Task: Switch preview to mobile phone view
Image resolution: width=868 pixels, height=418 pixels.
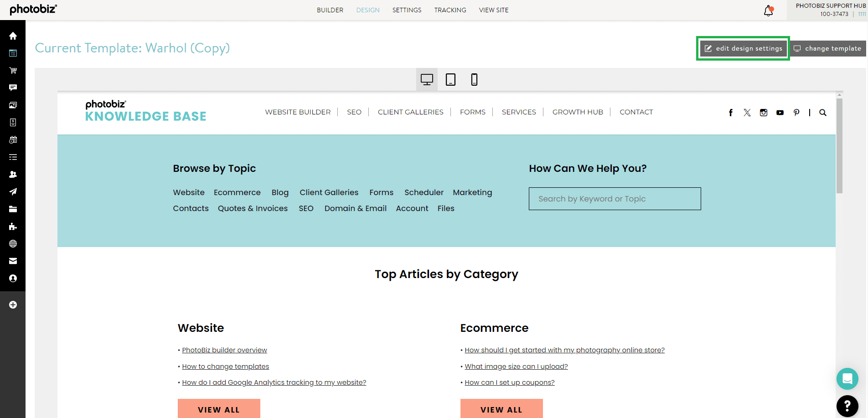Action: coord(474,79)
